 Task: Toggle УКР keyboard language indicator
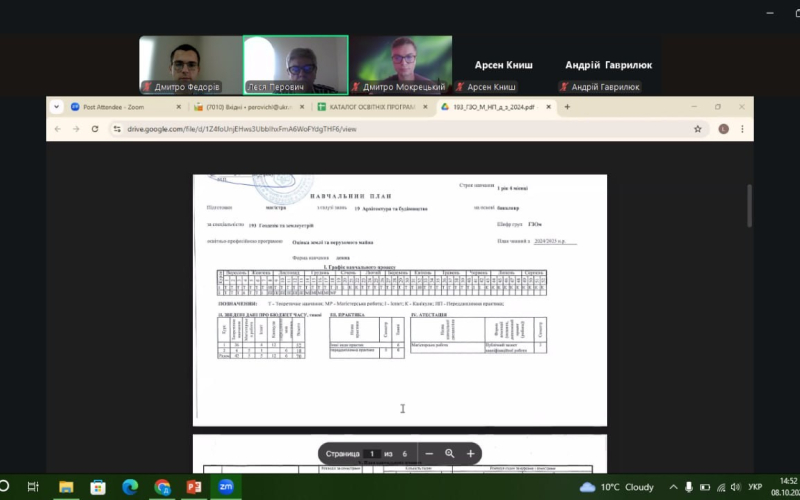click(755, 487)
